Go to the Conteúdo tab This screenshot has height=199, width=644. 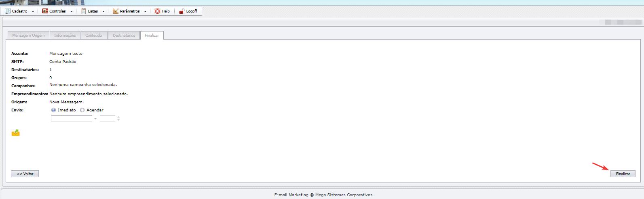tap(93, 36)
